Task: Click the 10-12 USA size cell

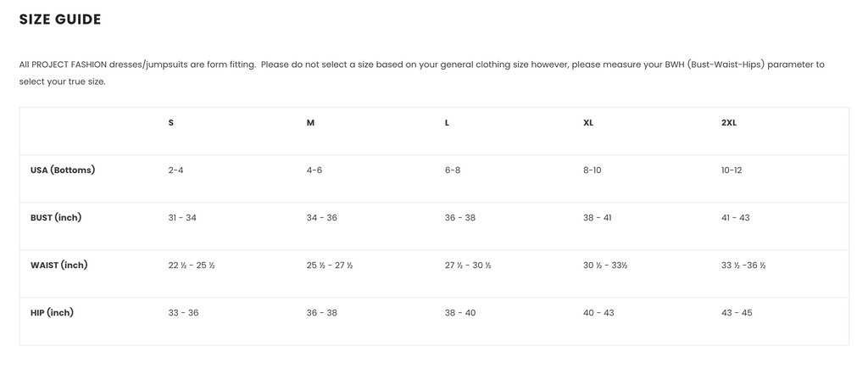Action: click(x=732, y=171)
